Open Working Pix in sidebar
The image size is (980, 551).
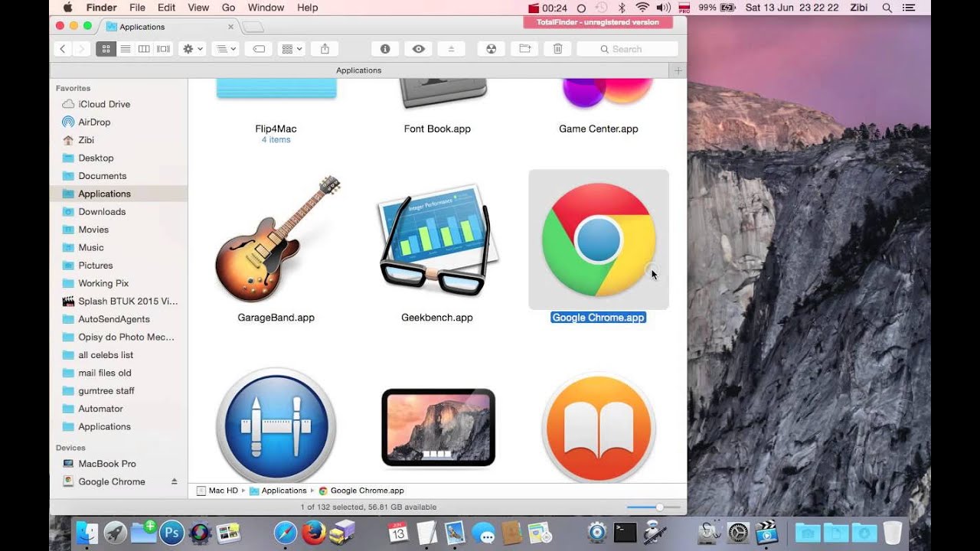[103, 283]
